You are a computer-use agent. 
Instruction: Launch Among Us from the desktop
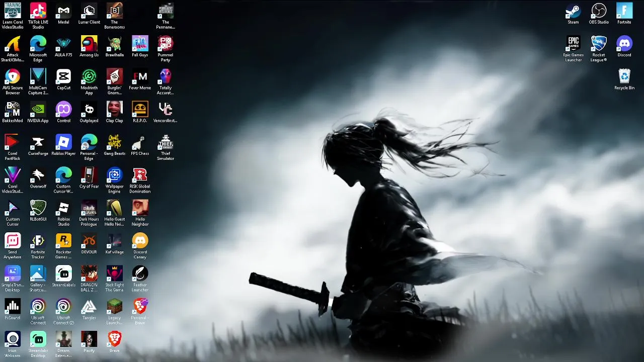(x=89, y=47)
